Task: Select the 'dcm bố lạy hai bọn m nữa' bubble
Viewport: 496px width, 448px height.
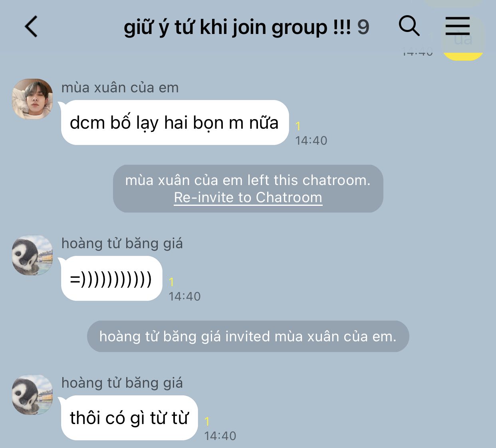Action: (x=175, y=122)
